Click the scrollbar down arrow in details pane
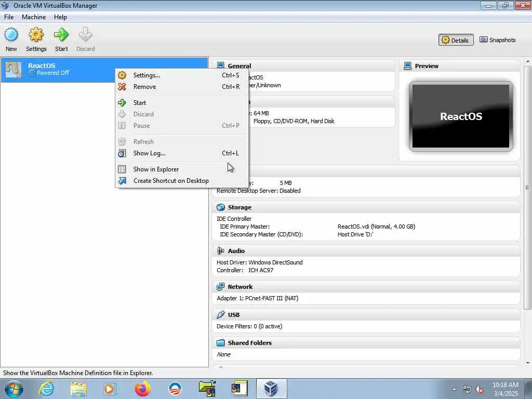 pyautogui.click(x=527, y=363)
